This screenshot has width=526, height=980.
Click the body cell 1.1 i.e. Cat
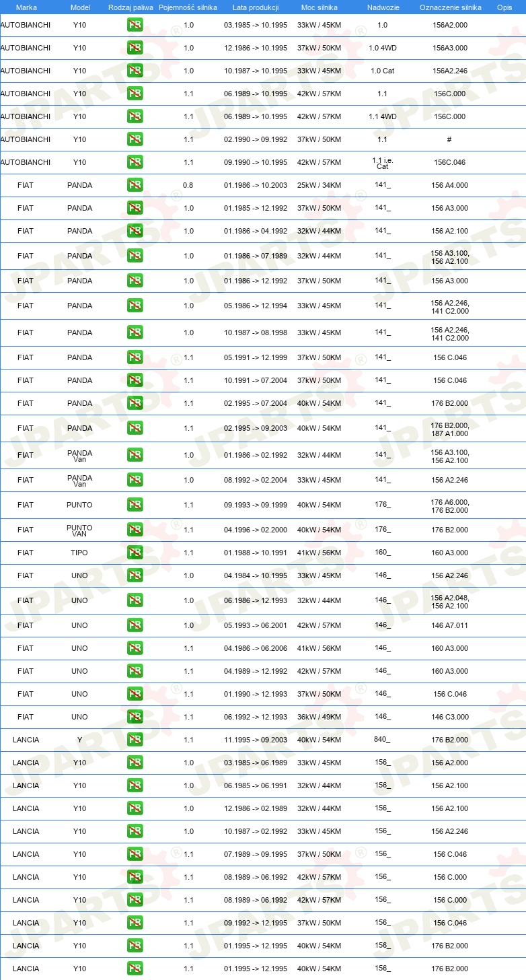pos(383,162)
